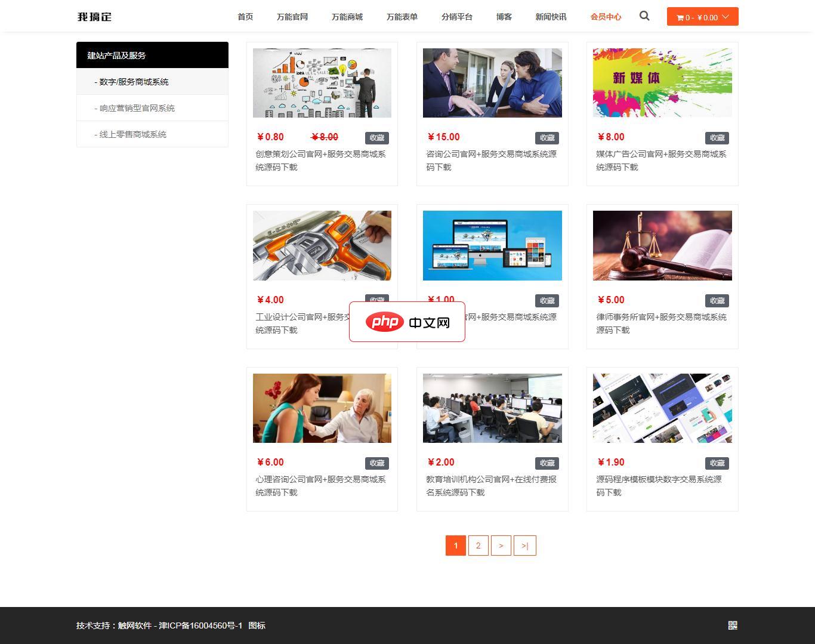Select the 线上零售商城系统 category
Screen dimensions: 815x644
pyautogui.click(x=132, y=134)
